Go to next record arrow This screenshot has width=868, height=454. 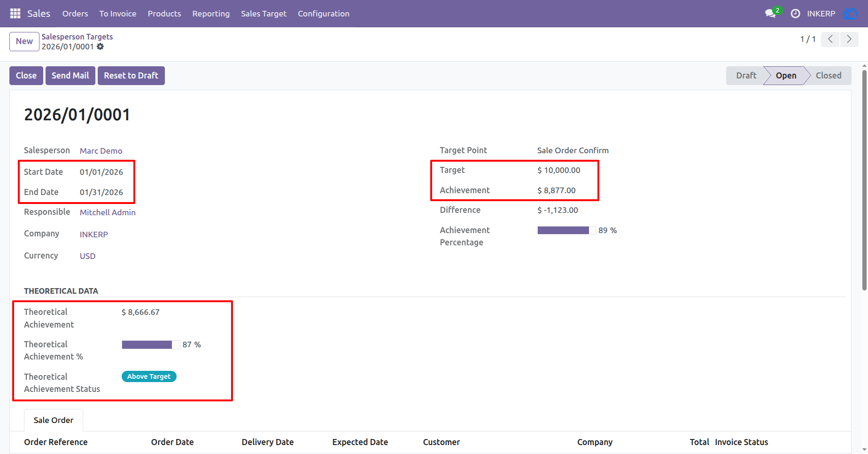(849, 39)
